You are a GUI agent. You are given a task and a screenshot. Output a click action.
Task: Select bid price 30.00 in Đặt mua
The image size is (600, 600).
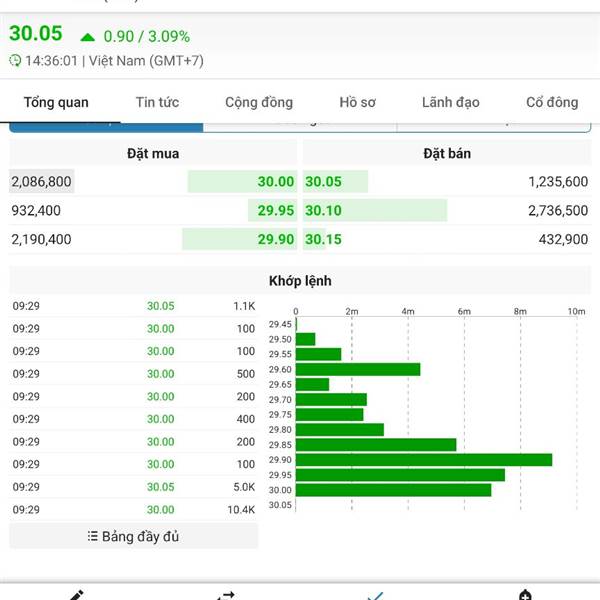(276, 182)
